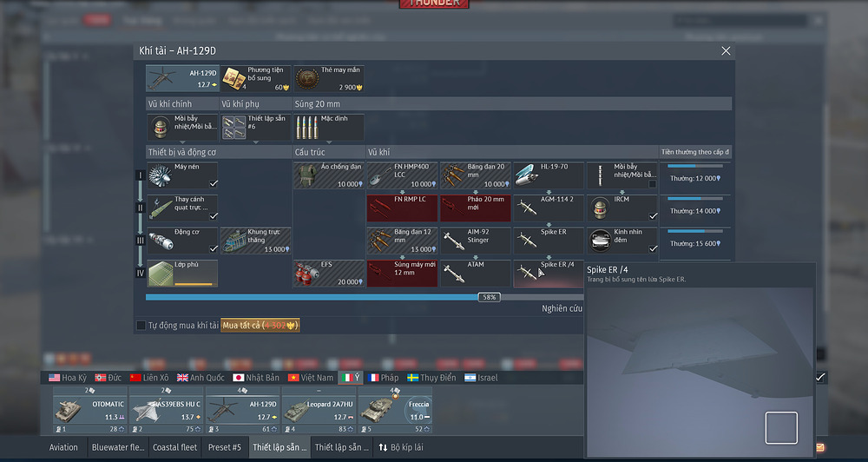
Task: Select the FN RMP LC module
Action: click(402, 208)
